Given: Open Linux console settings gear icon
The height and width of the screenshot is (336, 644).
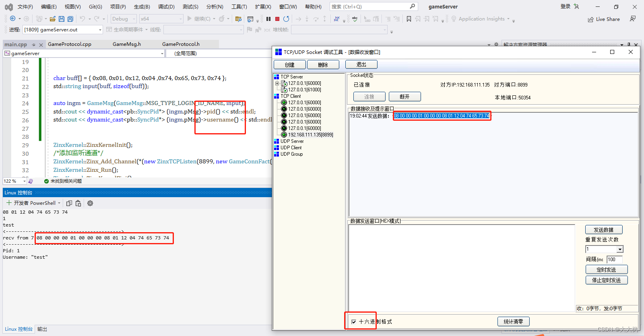Looking at the screenshot, I should (90, 203).
